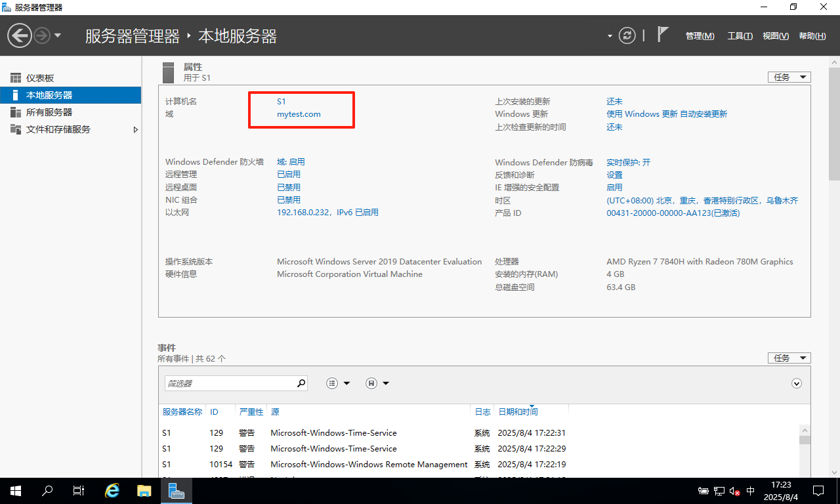The image size is (840, 504).
Task: Open 任务 dropdown in 事件 section
Action: 789,358
